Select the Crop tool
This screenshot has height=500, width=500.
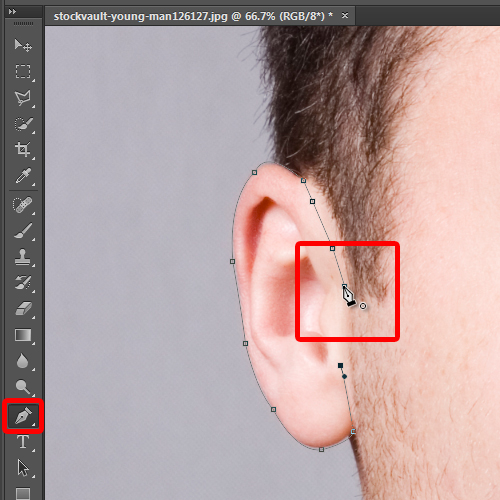click(x=23, y=149)
